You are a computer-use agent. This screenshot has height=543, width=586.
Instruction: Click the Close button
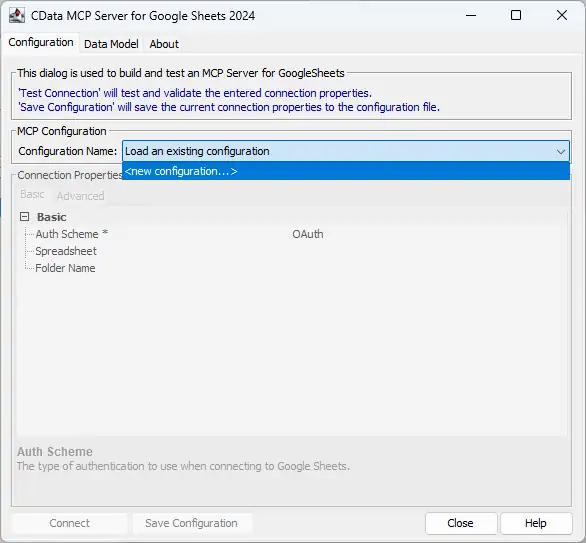(x=460, y=523)
